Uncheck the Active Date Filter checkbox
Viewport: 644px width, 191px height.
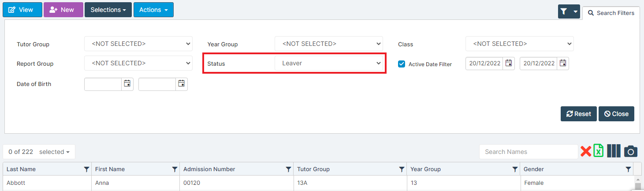(x=402, y=64)
